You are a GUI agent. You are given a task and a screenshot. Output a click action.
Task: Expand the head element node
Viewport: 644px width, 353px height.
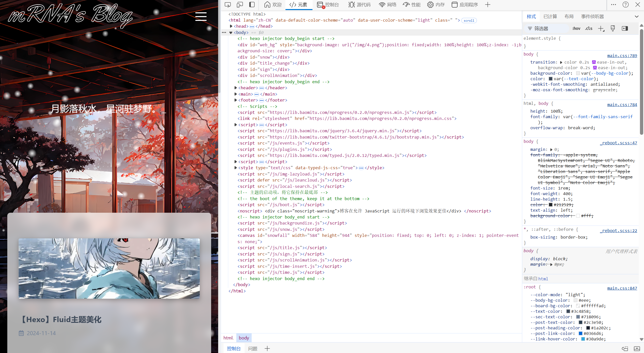click(231, 26)
